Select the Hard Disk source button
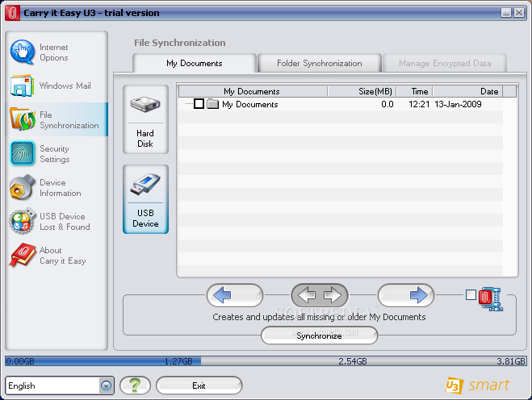This screenshot has width=532, height=400. pyautogui.click(x=145, y=119)
